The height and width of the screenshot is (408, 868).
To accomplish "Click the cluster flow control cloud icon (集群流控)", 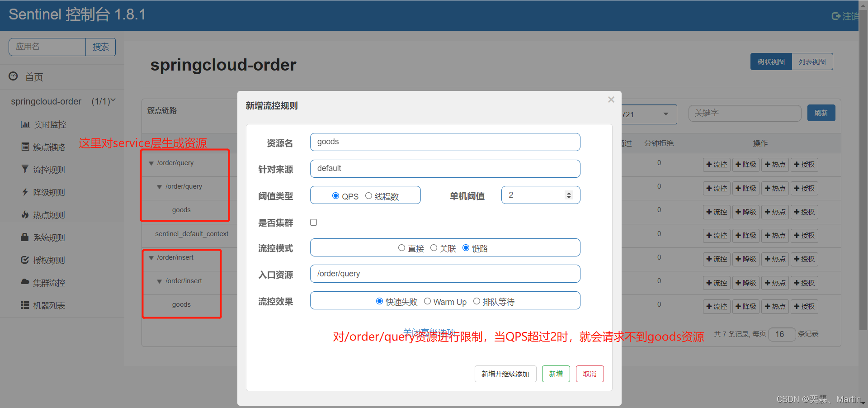I will pyautogui.click(x=25, y=282).
